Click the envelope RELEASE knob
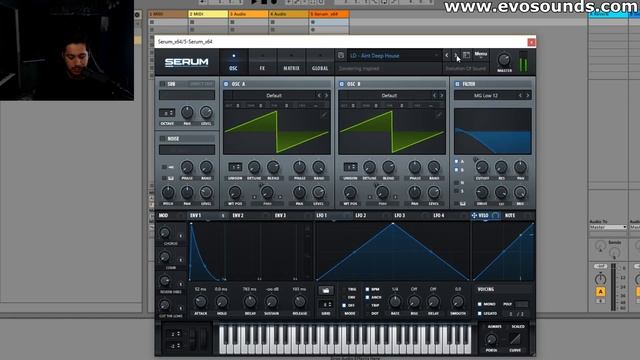The image size is (640, 360). pyautogui.click(x=300, y=302)
